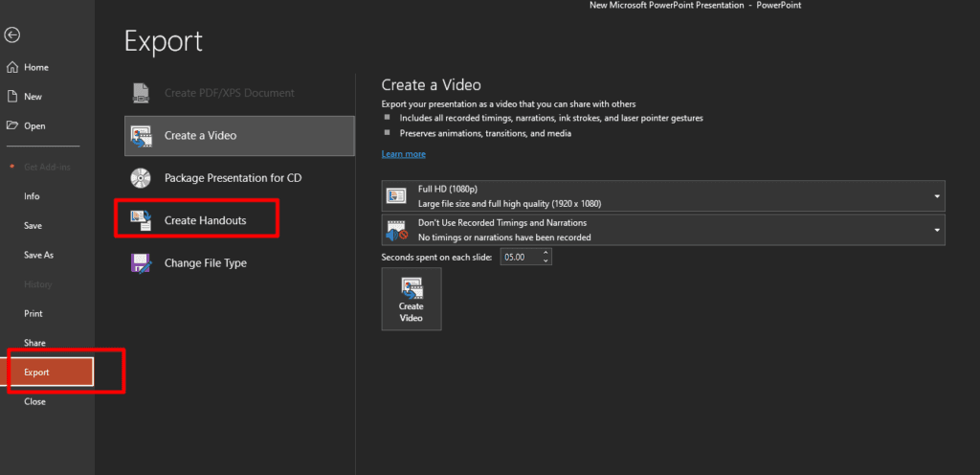Open the Print menu item
This screenshot has width=980, height=475.
[33, 313]
